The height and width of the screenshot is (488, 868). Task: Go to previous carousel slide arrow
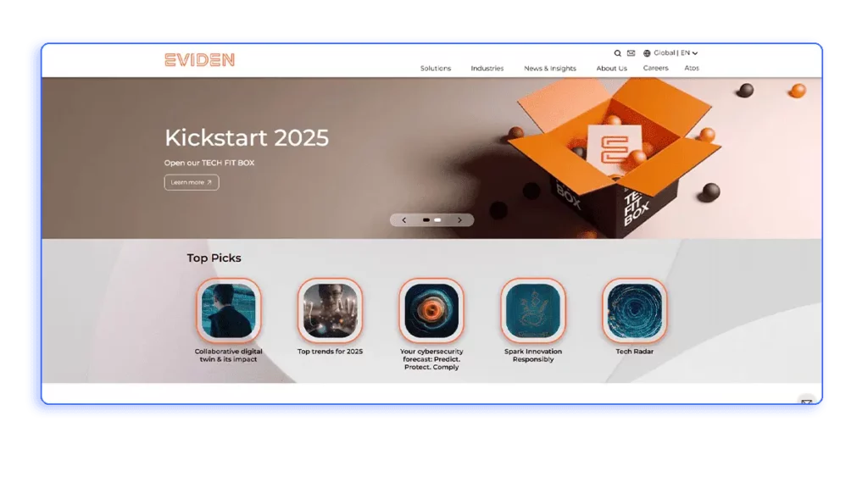click(404, 220)
